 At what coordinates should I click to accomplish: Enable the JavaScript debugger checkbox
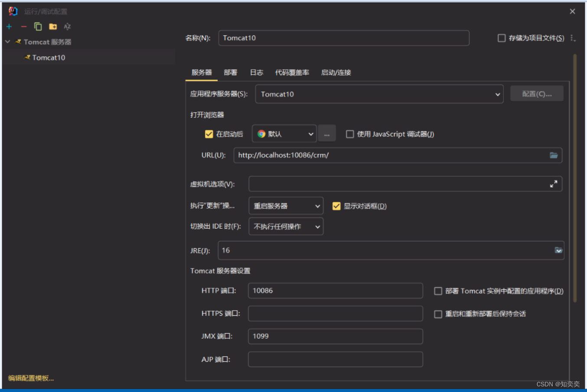point(350,134)
